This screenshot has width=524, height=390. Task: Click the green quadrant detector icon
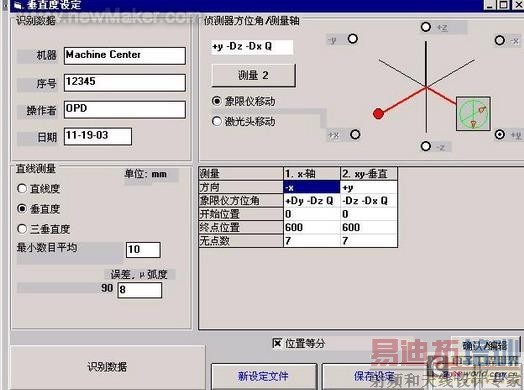[473, 114]
